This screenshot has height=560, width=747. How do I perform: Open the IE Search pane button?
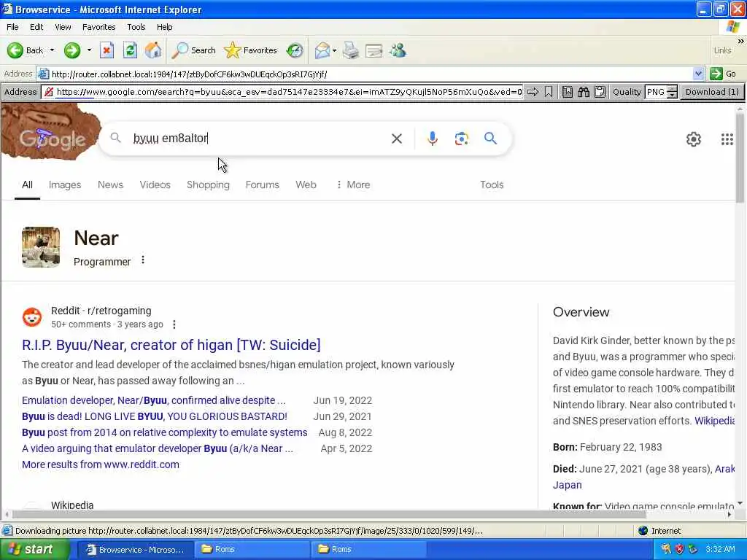[x=194, y=50]
